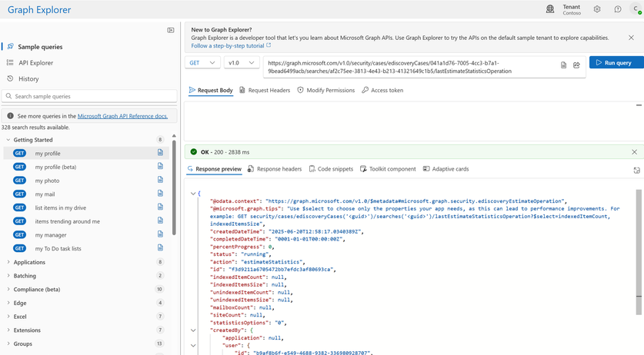The height and width of the screenshot is (355, 644).
Task: Switch to the Access token tab
Action: [382, 91]
